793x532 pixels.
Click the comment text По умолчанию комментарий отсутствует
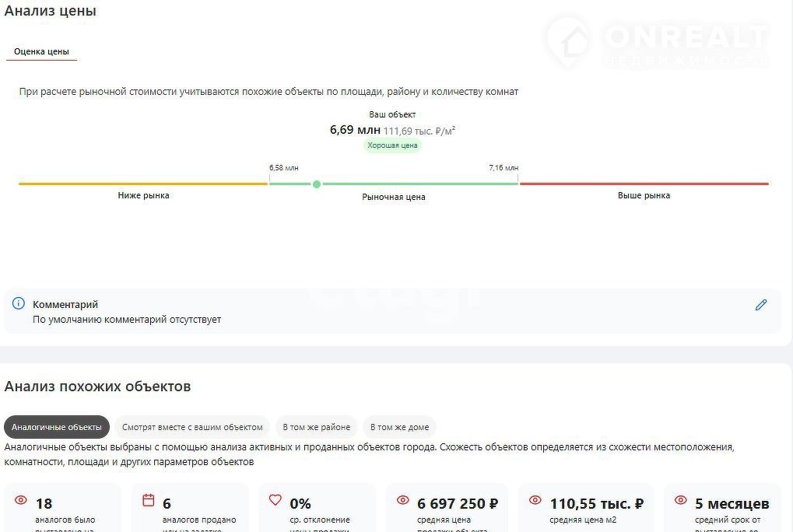(127, 320)
